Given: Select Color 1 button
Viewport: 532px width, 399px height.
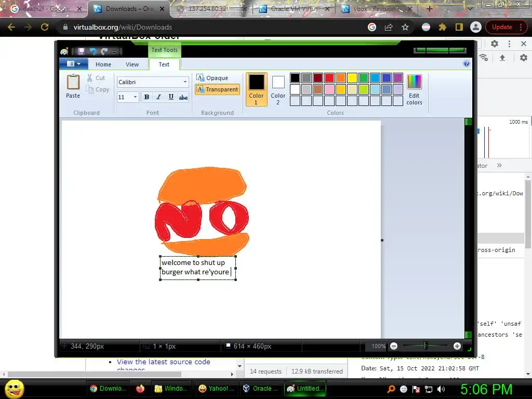Looking at the screenshot, I should [256, 89].
